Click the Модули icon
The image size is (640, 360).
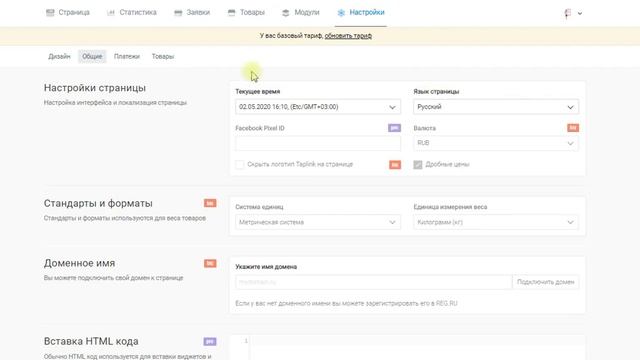pos(286,13)
